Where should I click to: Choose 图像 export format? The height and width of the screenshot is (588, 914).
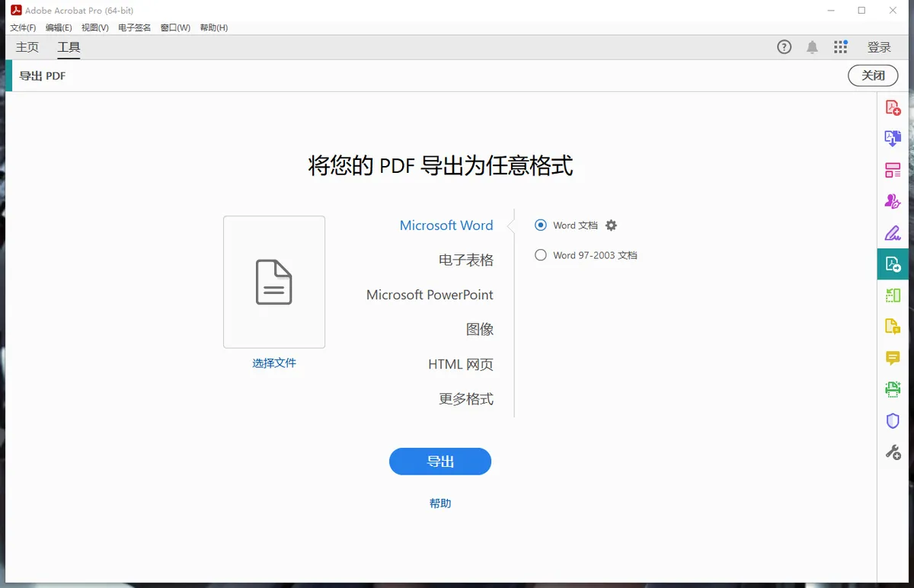coord(480,330)
